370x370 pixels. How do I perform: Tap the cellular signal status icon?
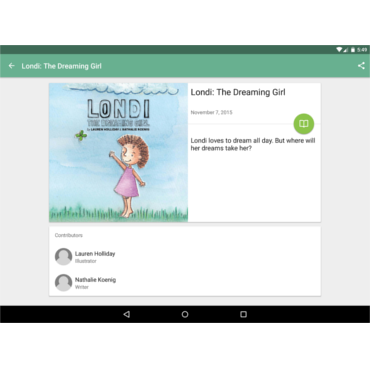pos(346,50)
